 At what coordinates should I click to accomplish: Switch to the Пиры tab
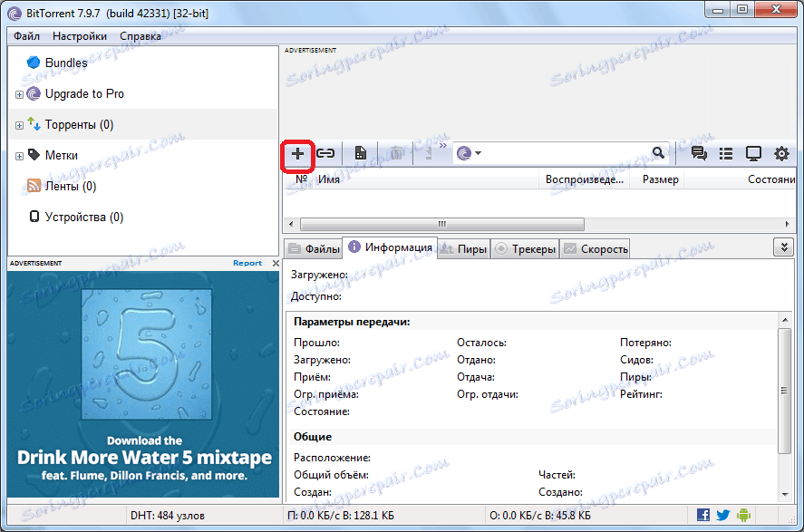464,249
